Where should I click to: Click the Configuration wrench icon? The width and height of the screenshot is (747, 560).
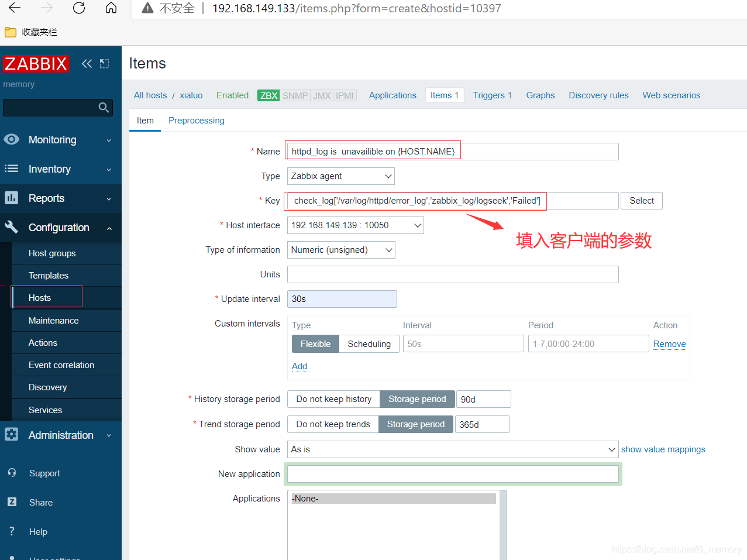[11, 227]
